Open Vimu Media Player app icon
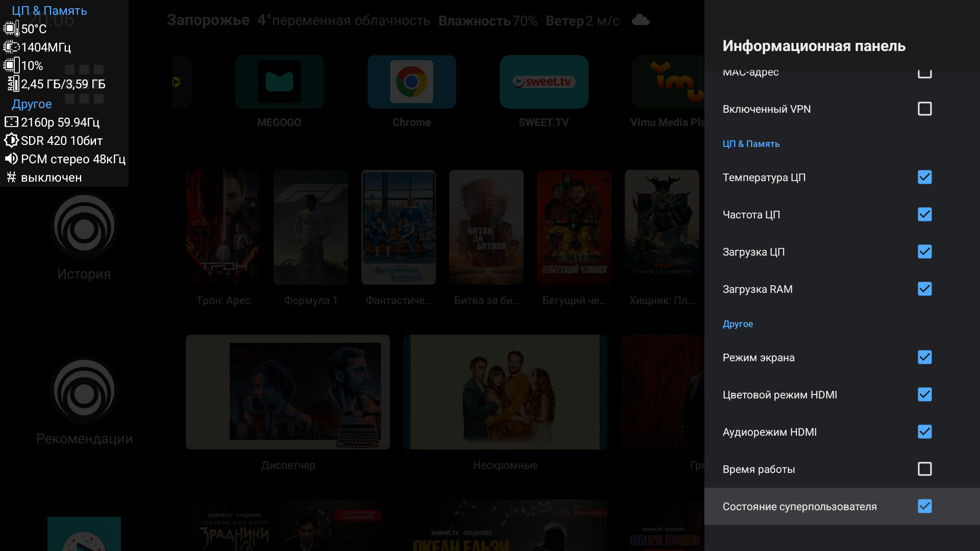Screen dimensions: 980x551 click(x=668, y=82)
